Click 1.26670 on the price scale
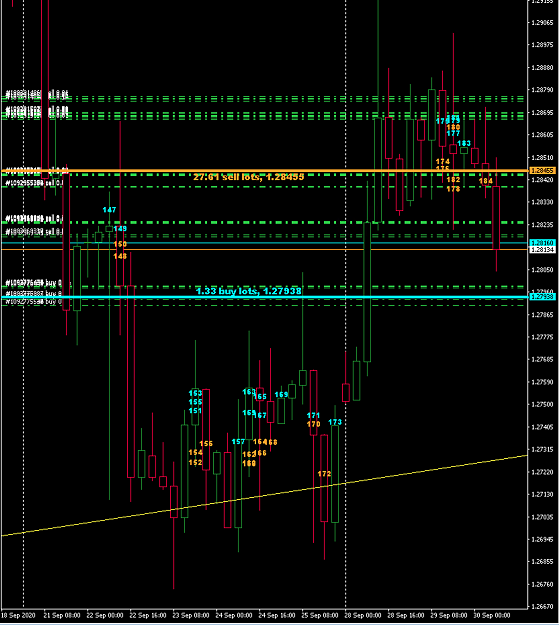Image resolution: width=559 pixels, height=625 pixels. [543, 607]
